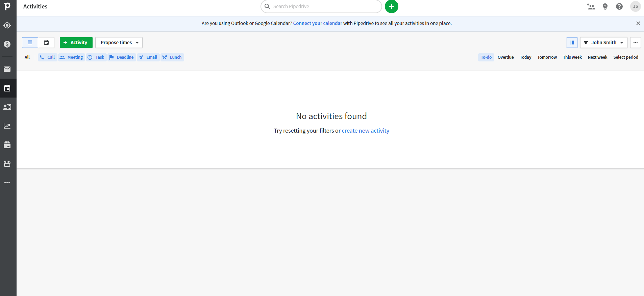Switch to list view toggle

(x=30, y=43)
